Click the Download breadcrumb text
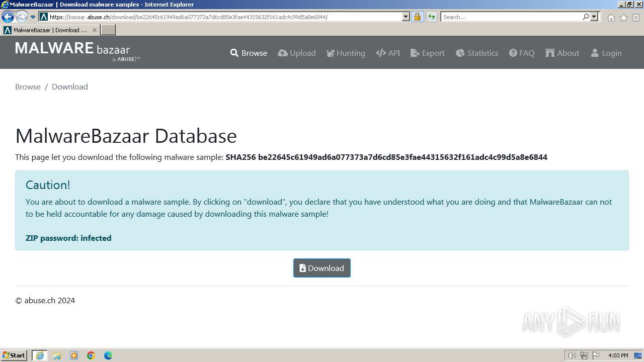Viewport: 644px width, 362px height. tap(70, 86)
